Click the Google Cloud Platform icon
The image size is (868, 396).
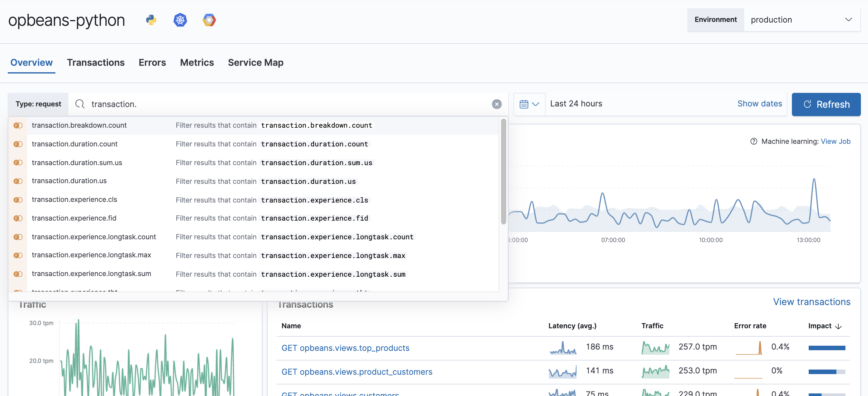(x=209, y=20)
